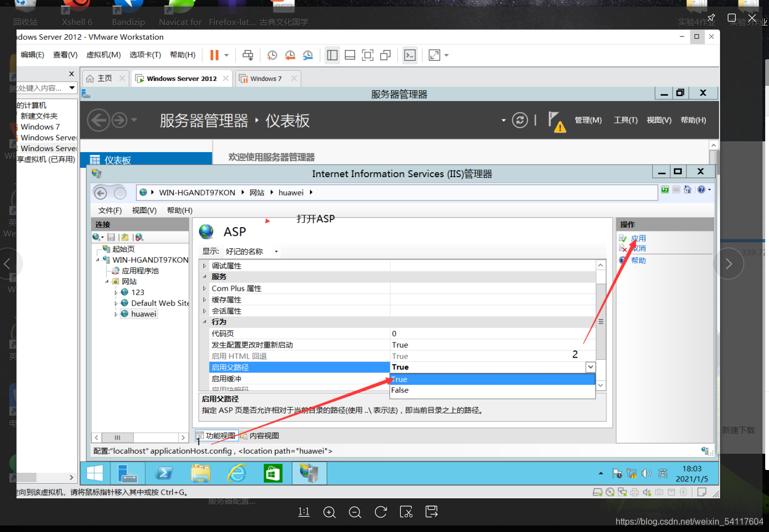This screenshot has width=769, height=532.
Task: Toggle the VMware library sidebar view
Action: pos(332,55)
